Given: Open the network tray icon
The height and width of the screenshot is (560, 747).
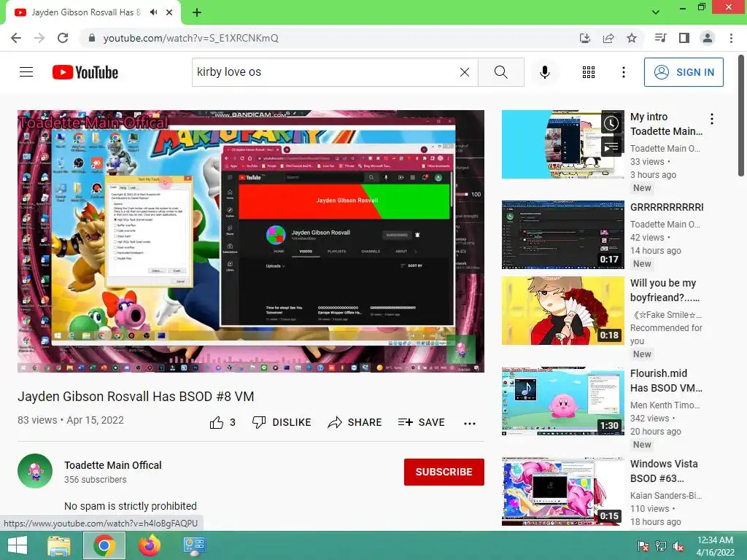Looking at the screenshot, I should click(x=661, y=546).
